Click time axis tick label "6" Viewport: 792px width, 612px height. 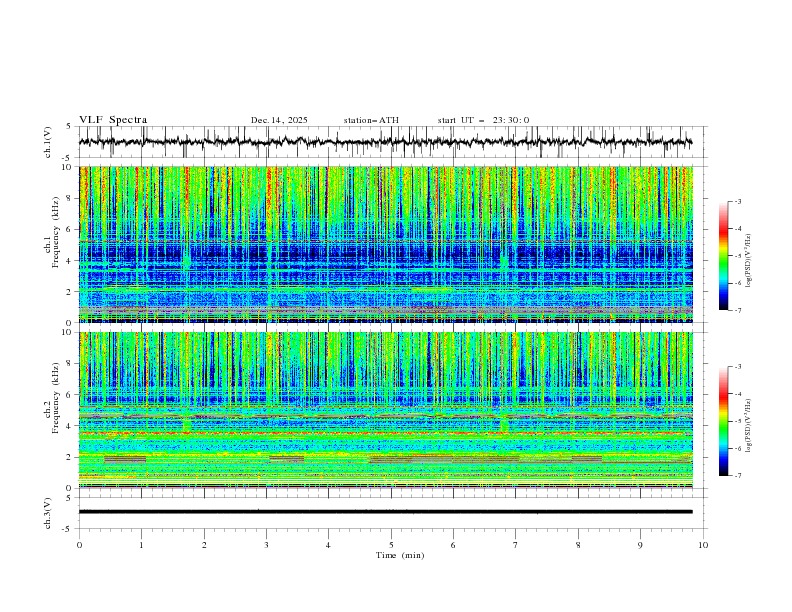point(453,545)
